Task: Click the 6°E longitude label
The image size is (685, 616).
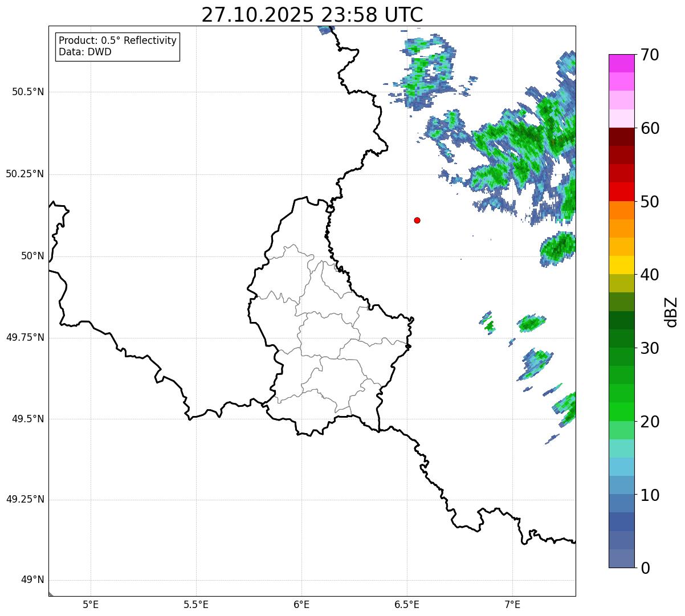Action: pyautogui.click(x=301, y=604)
